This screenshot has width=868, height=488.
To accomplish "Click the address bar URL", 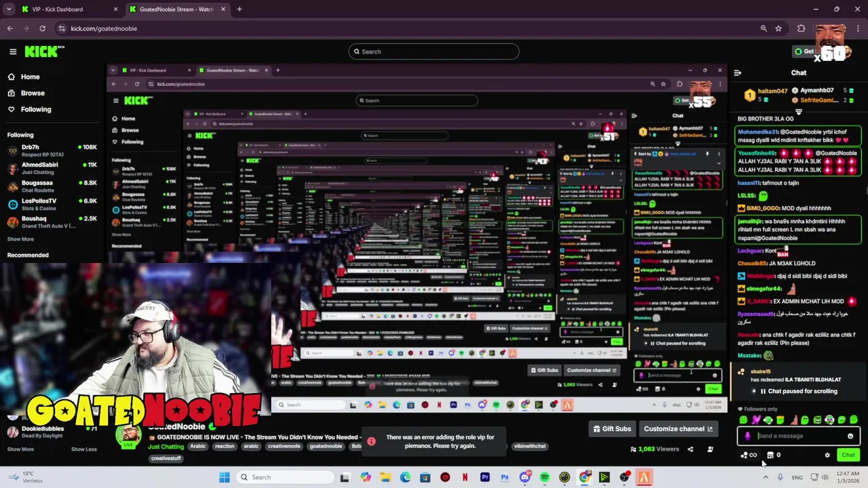I will pos(104,28).
